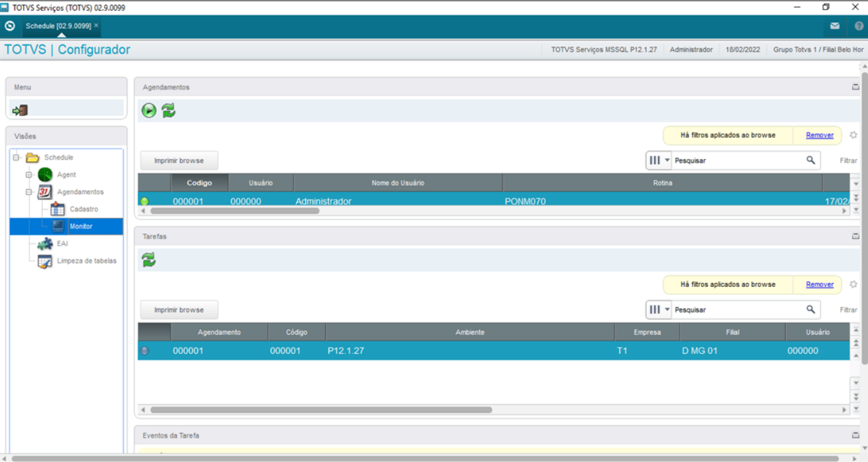Sort by Nome do Usuário column header

point(398,183)
